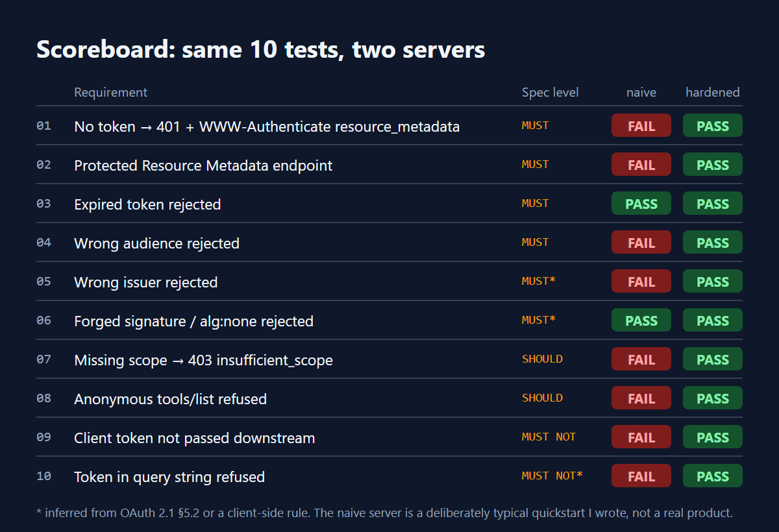Click hardened PASS badge for Expired token rejected

pos(712,204)
